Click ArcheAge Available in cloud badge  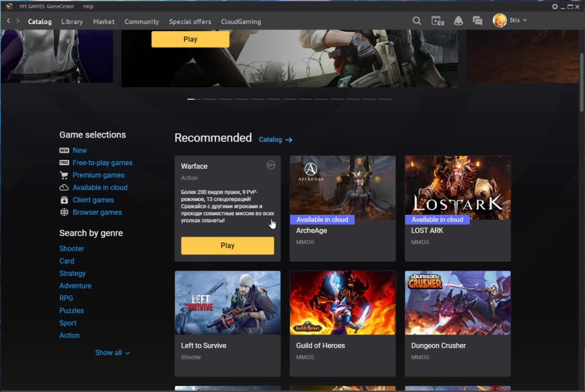pos(322,219)
